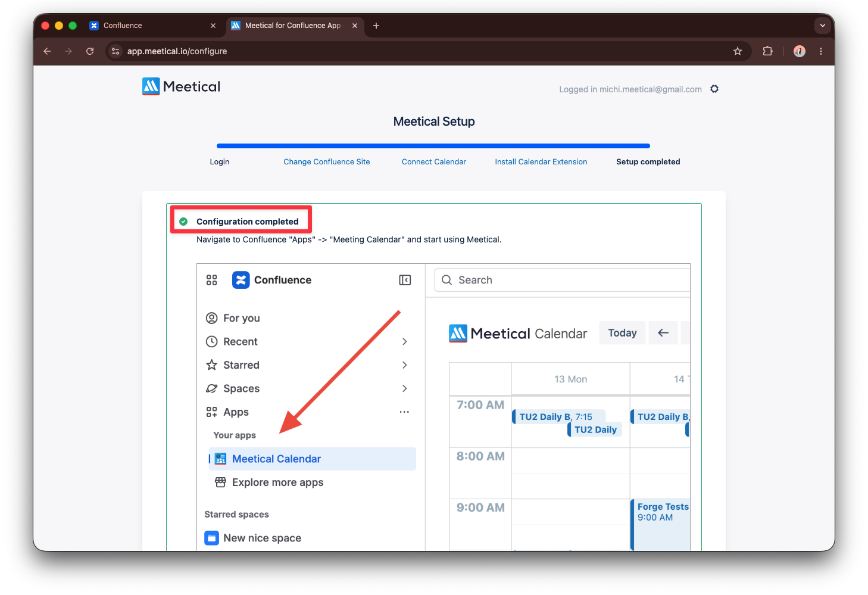Bookmark this page with the star icon
Screen dimensions: 868x595
[x=738, y=51]
